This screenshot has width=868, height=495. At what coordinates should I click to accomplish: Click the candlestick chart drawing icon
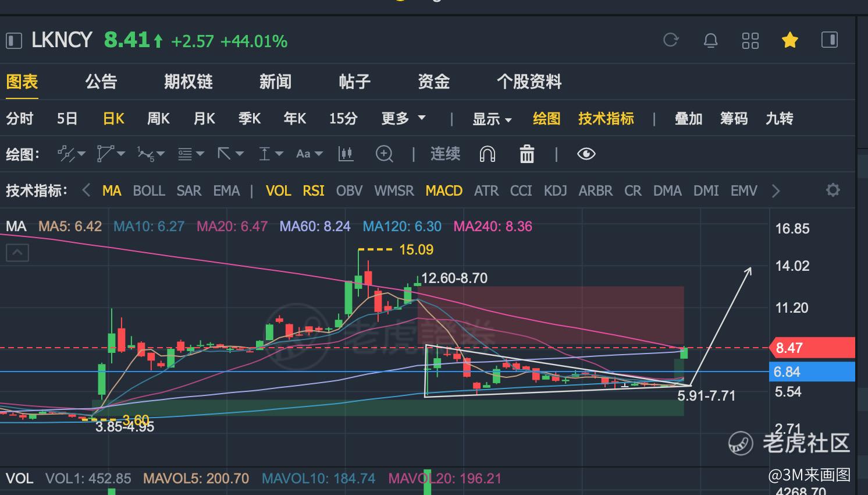pos(346,154)
